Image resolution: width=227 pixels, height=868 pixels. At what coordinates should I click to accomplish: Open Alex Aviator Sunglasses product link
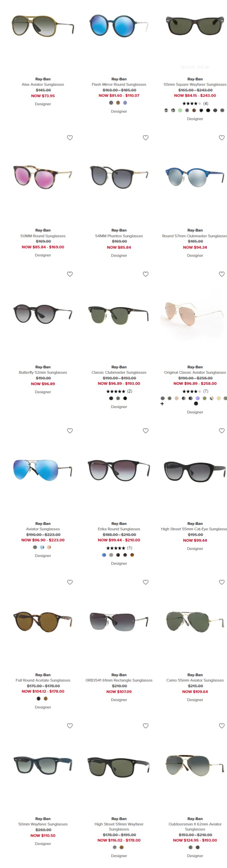click(x=43, y=85)
